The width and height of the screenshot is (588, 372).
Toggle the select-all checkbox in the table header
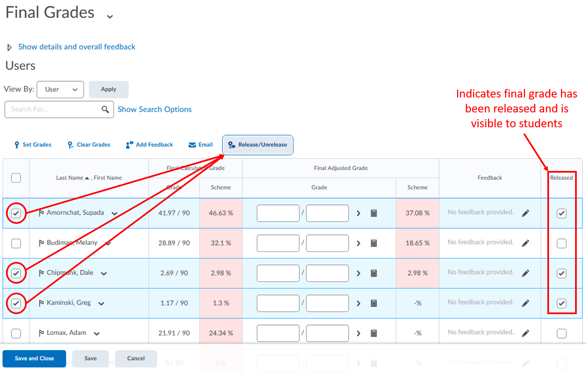(16, 178)
